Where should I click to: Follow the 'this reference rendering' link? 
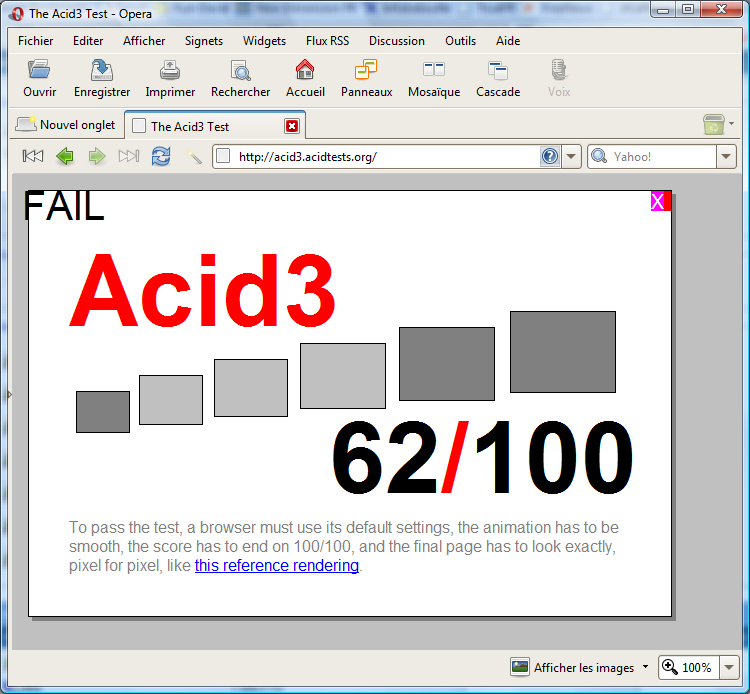[x=277, y=566]
